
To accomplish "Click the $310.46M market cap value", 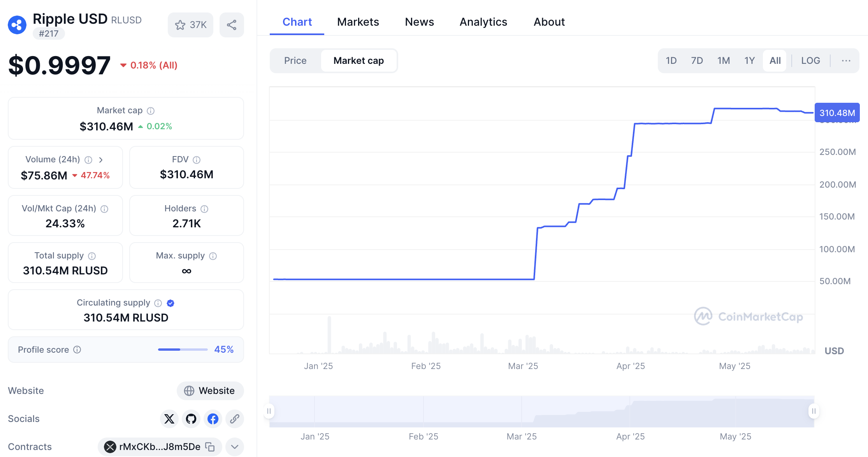I will tap(106, 127).
